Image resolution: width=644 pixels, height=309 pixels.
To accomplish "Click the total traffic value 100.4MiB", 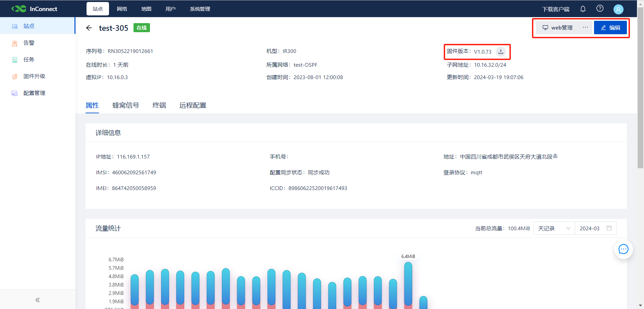I will [x=519, y=229].
